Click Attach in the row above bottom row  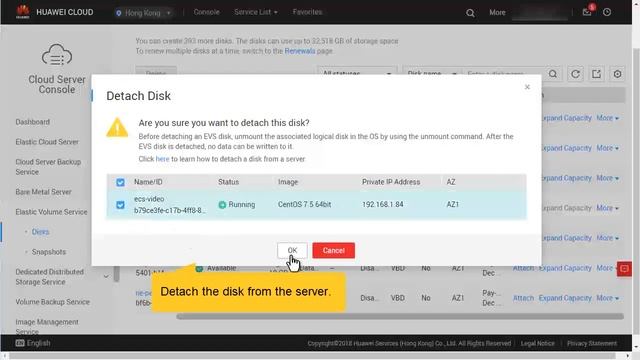point(523,268)
